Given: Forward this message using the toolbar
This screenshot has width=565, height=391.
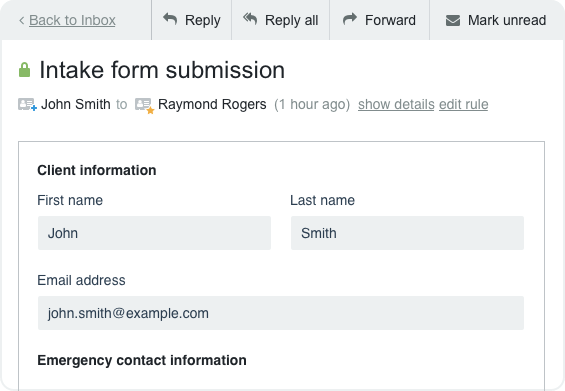Looking at the screenshot, I should pos(379,20).
